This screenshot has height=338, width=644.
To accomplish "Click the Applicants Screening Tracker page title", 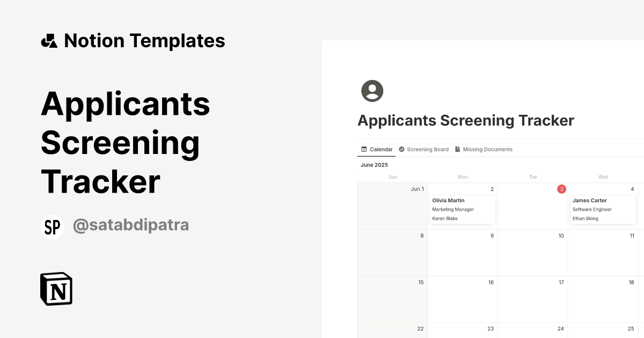I will pos(466,120).
